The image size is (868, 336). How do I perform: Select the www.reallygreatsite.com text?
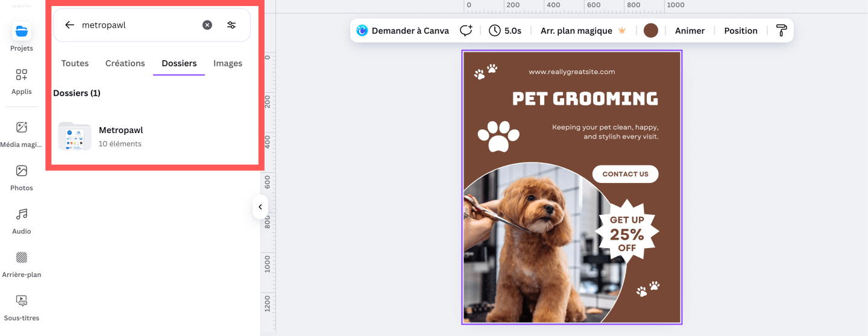coord(572,72)
